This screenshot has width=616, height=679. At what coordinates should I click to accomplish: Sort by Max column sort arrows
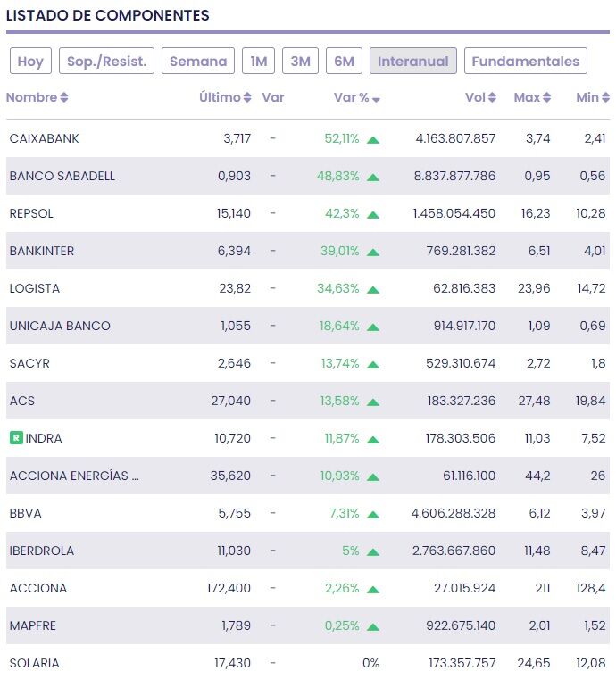[x=546, y=98]
